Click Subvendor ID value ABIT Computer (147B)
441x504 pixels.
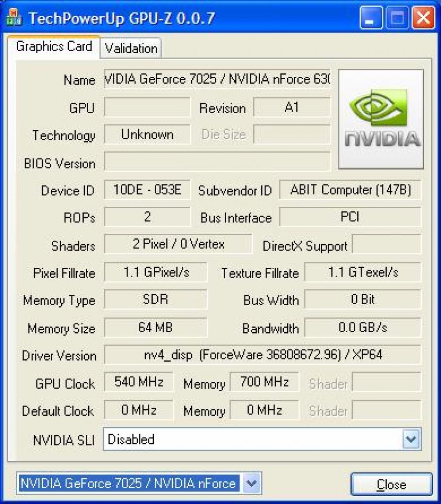[x=350, y=189]
